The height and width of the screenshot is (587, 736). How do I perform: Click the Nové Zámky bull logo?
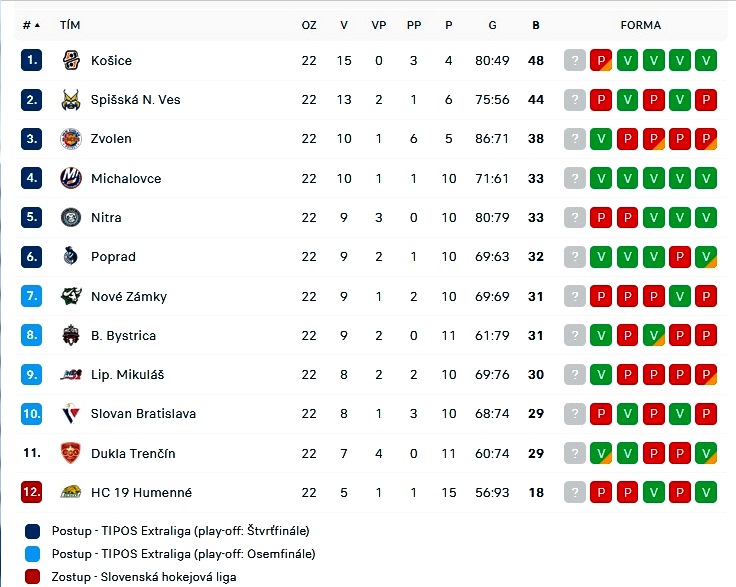tap(71, 296)
